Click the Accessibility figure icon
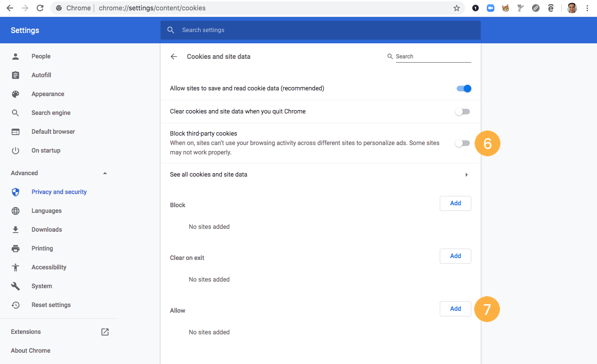The height and width of the screenshot is (364, 597). click(16, 267)
